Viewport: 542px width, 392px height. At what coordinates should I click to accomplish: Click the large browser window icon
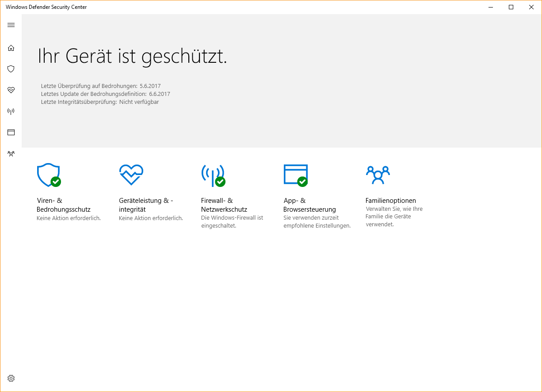pos(296,175)
